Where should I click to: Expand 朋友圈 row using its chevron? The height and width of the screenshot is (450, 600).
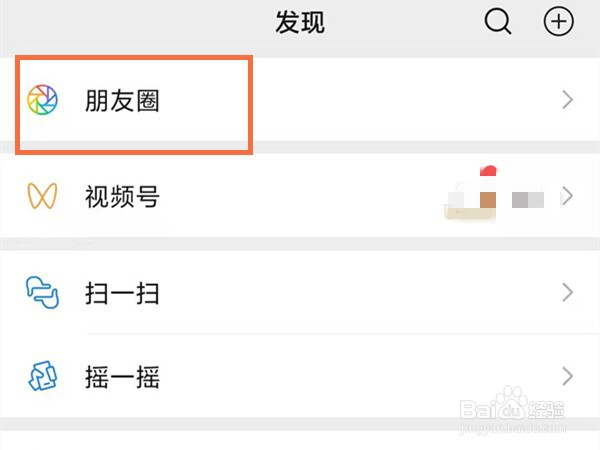[x=568, y=100]
